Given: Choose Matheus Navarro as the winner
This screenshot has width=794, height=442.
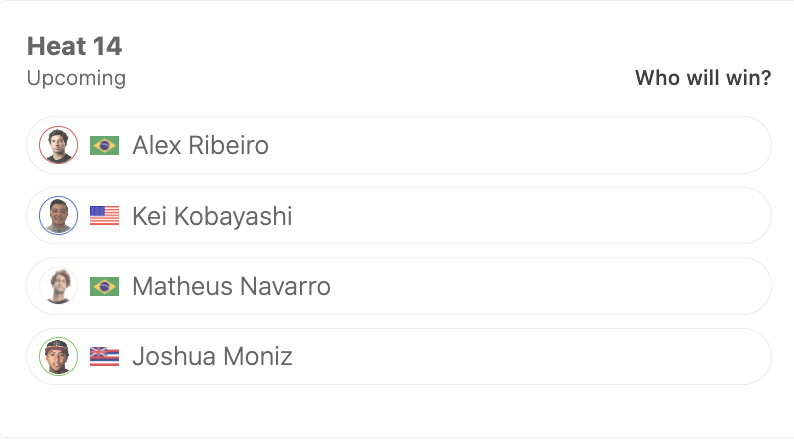Looking at the screenshot, I should point(399,286).
